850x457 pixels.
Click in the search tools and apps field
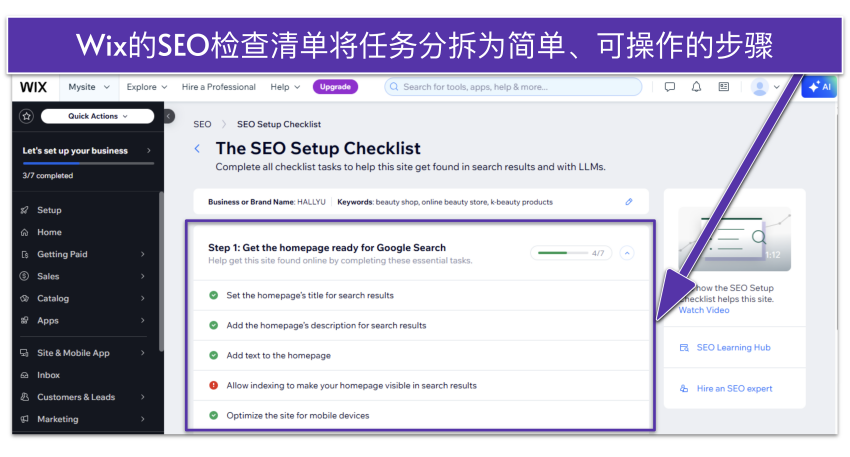[513, 87]
